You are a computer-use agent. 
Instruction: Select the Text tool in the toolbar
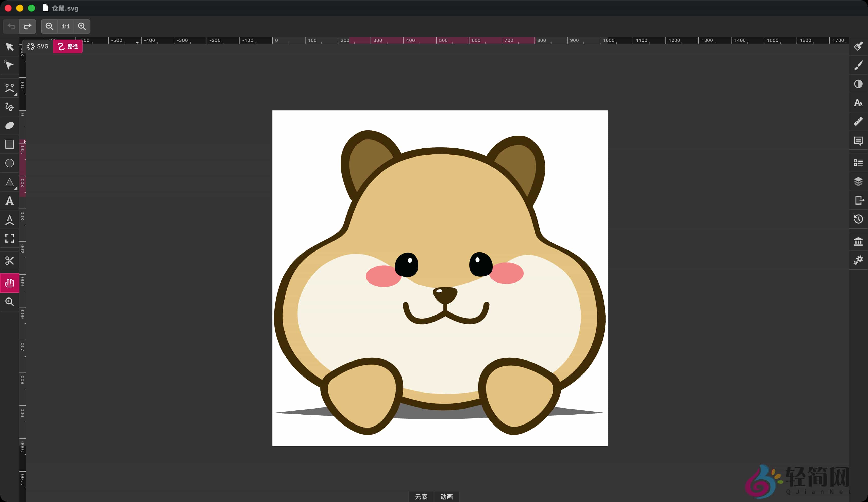pyautogui.click(x=9, y=201)
